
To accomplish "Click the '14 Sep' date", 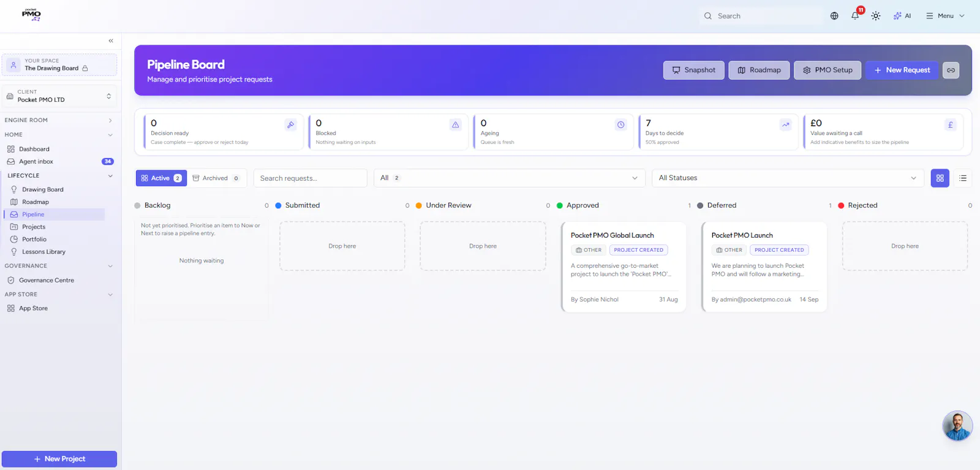I will click(809, 300).
